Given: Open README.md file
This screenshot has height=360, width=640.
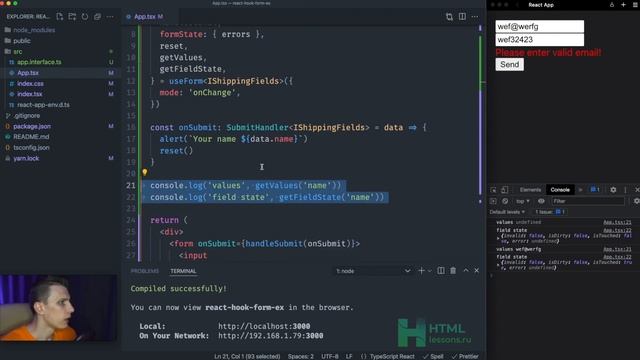Looking at the screenshot, I should (31, 137).
